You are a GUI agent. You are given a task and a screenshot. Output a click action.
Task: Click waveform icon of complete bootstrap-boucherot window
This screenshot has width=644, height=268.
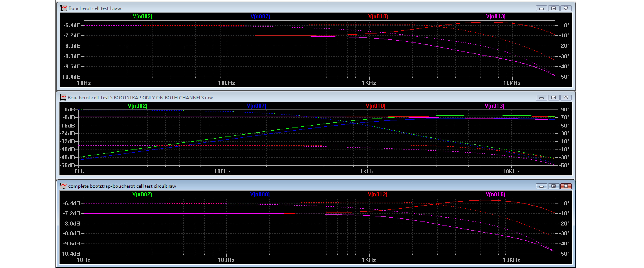(x=63, y=186)
